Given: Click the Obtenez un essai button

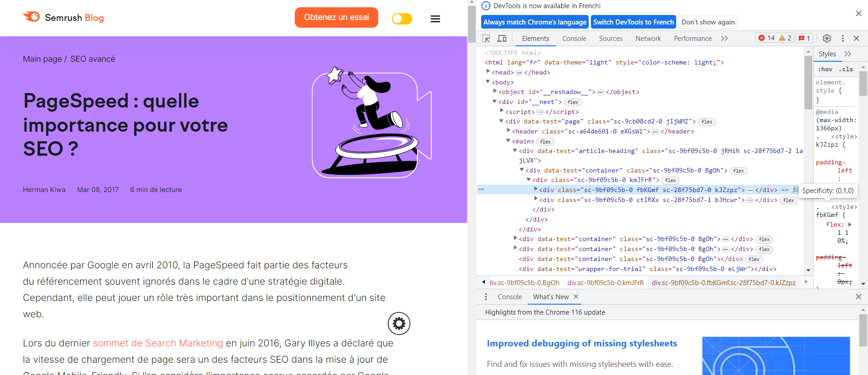Looking at the screenshot, I should pos(336,17).
